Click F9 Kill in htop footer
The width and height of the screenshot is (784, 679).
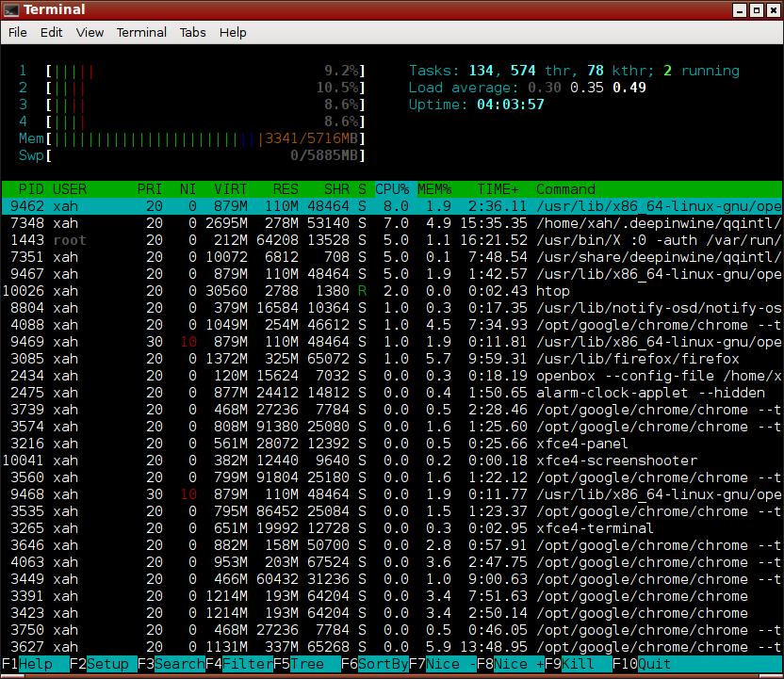coord(579,664)
